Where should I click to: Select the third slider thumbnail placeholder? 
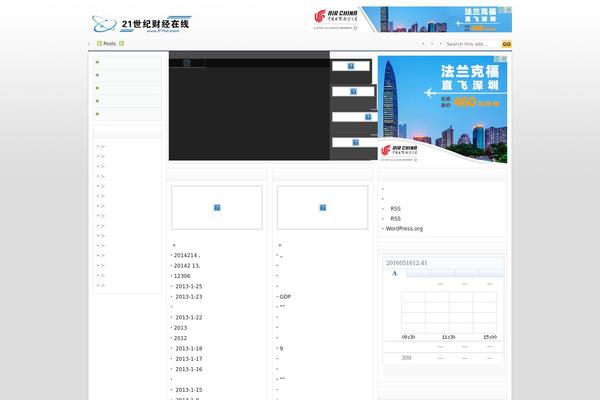point(355,117)
